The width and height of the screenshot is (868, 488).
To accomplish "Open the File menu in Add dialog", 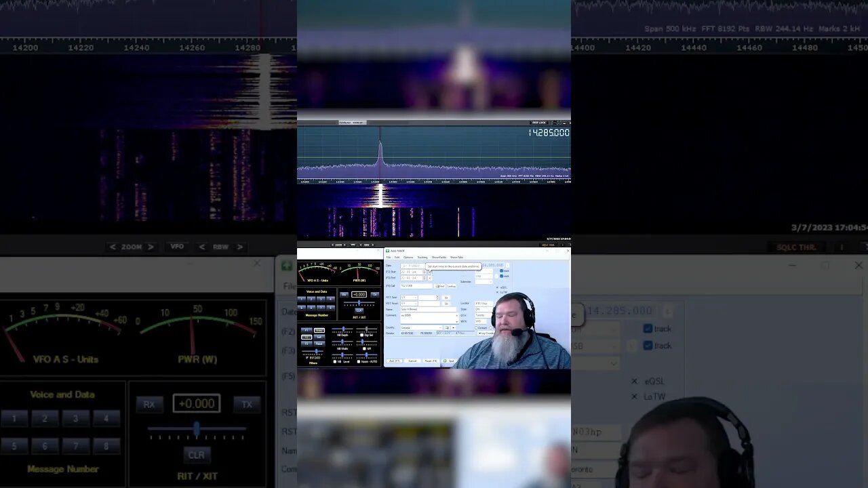I will click(x=389, y=258).
